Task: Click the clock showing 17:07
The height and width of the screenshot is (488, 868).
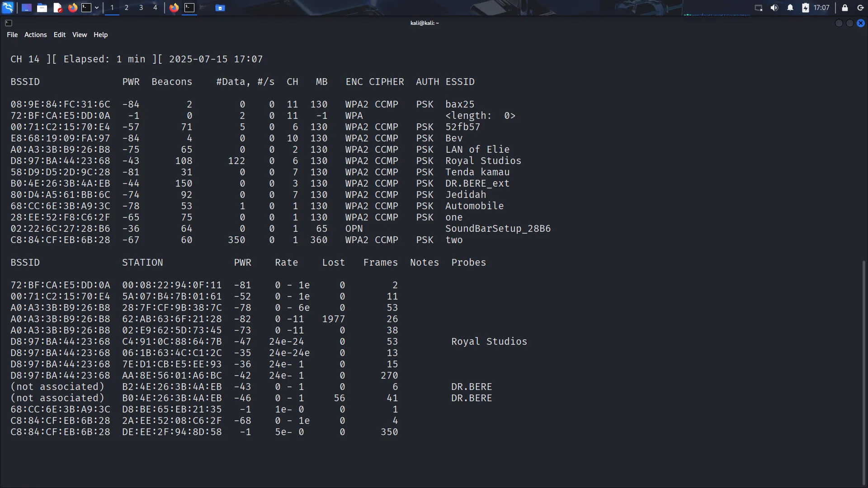Action: [821, 8]
